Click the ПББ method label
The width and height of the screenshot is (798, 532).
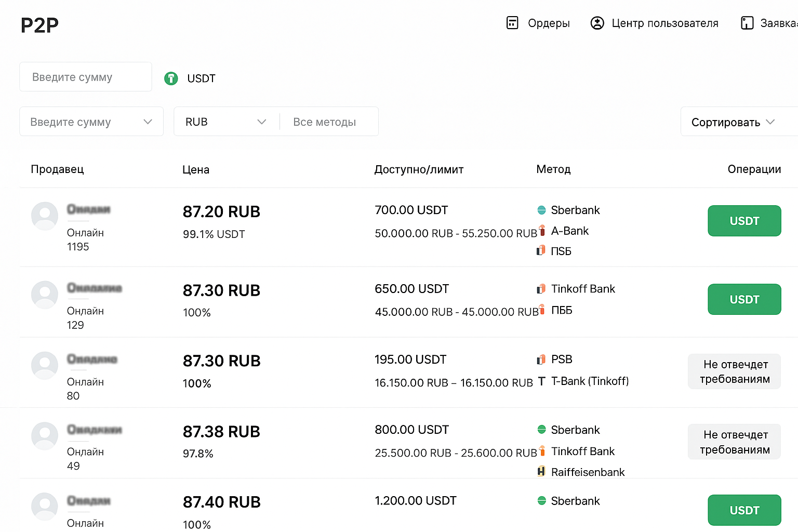coord(562,310)
